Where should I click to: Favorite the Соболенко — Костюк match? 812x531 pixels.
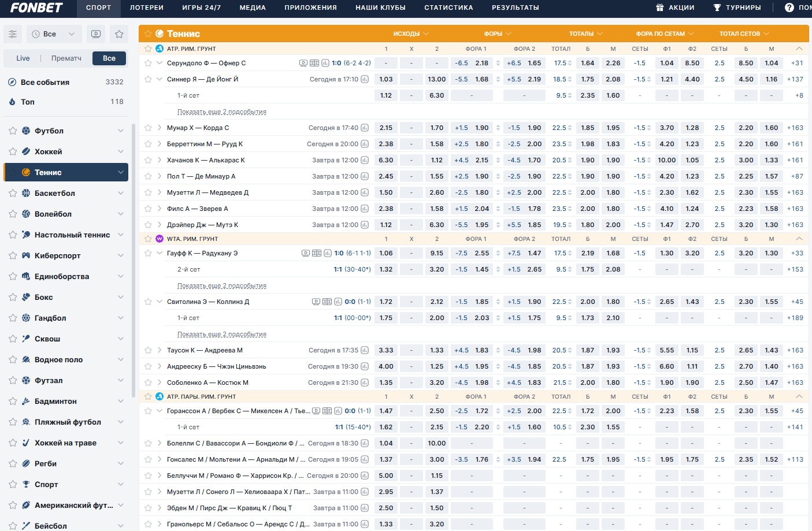click(x=148, y=383)
